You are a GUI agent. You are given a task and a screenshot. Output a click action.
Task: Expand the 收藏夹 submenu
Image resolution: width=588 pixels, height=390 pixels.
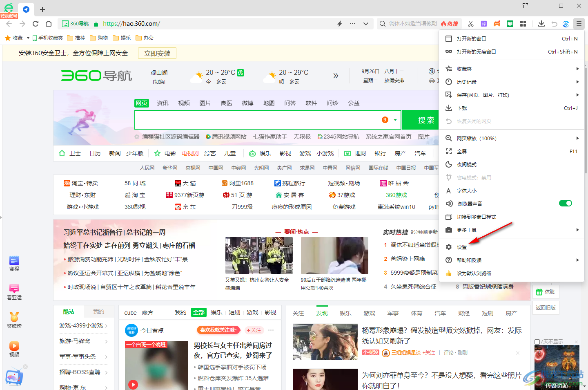pos(512,69)
